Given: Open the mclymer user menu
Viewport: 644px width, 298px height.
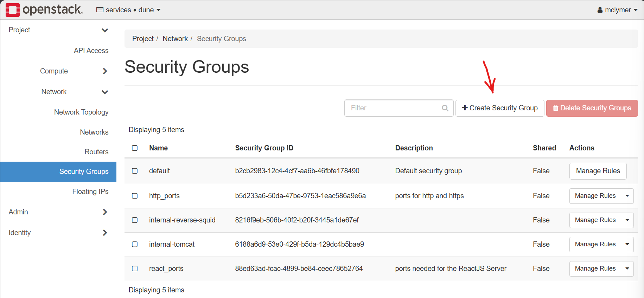Looking at the screenshot, I should pos(617,10).
